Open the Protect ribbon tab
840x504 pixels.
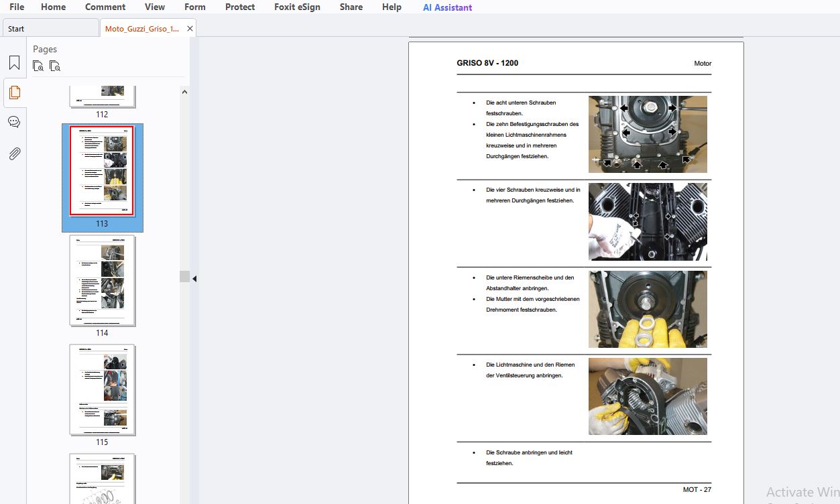point(240,7)
